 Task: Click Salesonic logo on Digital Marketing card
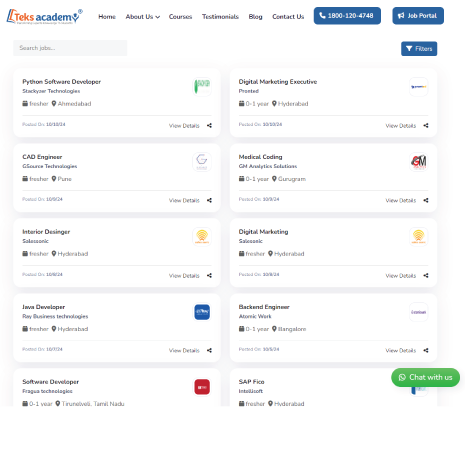tap(419, 237)
